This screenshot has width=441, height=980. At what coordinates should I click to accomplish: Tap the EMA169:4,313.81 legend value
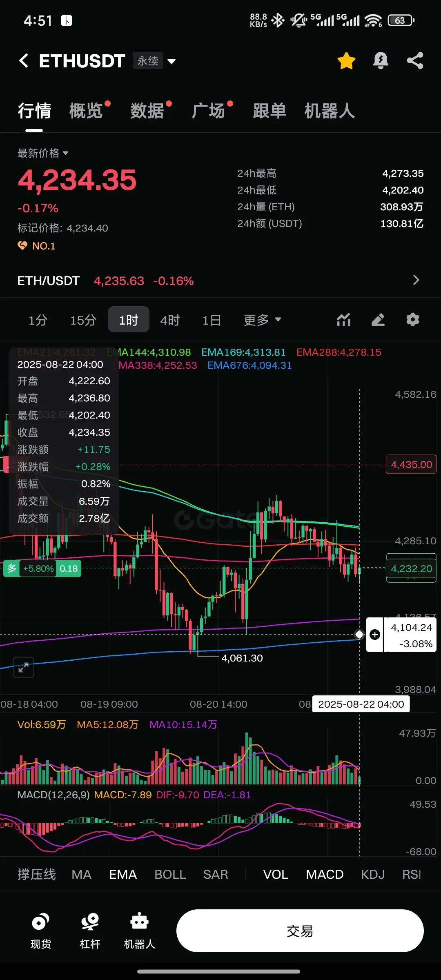243,352
